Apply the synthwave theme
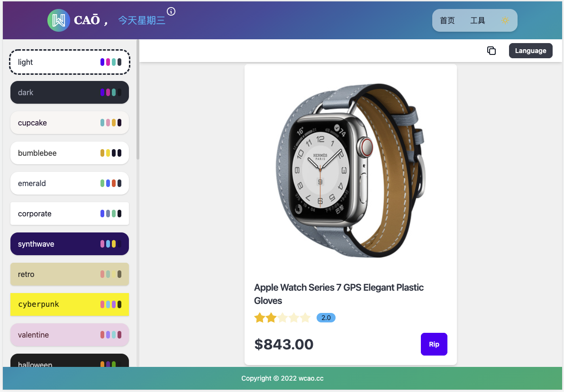Image resolution: width=564 pixels, height=392 pixels. pyautogui.click(x=69, y=244)
